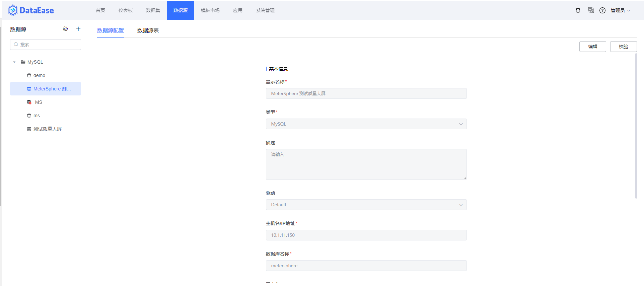Click the search magnifier icon
This screenshot has height=286, width=644.
16,45
